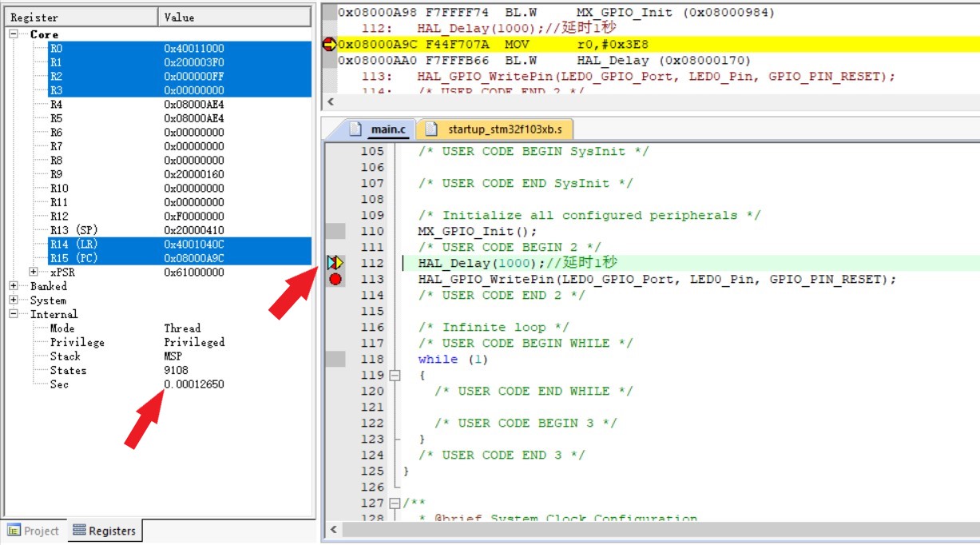
Task: Click the Sec value 0.00012650
Action: click(194, 384)
